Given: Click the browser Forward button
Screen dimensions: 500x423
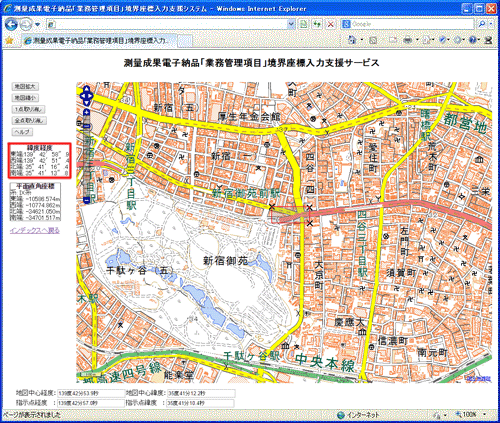Looking at the screenshot, I should [x=26, y=24].
